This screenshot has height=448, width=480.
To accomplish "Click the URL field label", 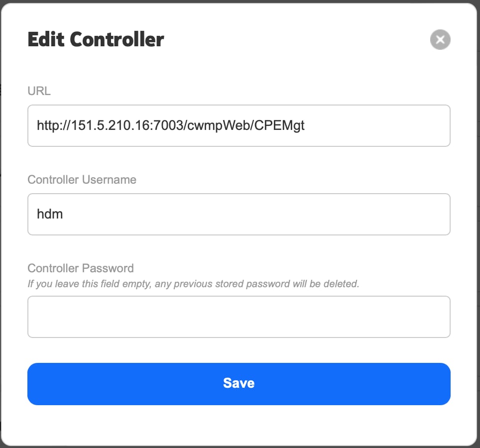I will coord(39,91).
